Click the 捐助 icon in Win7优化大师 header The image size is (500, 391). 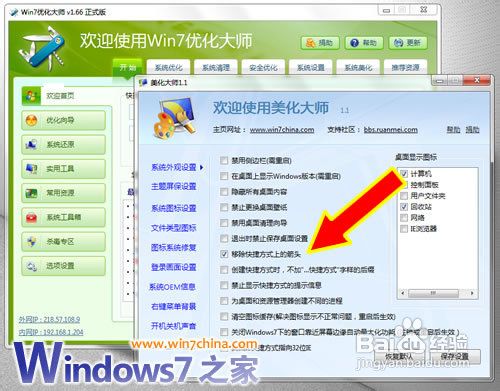click(x=311, y=43)
